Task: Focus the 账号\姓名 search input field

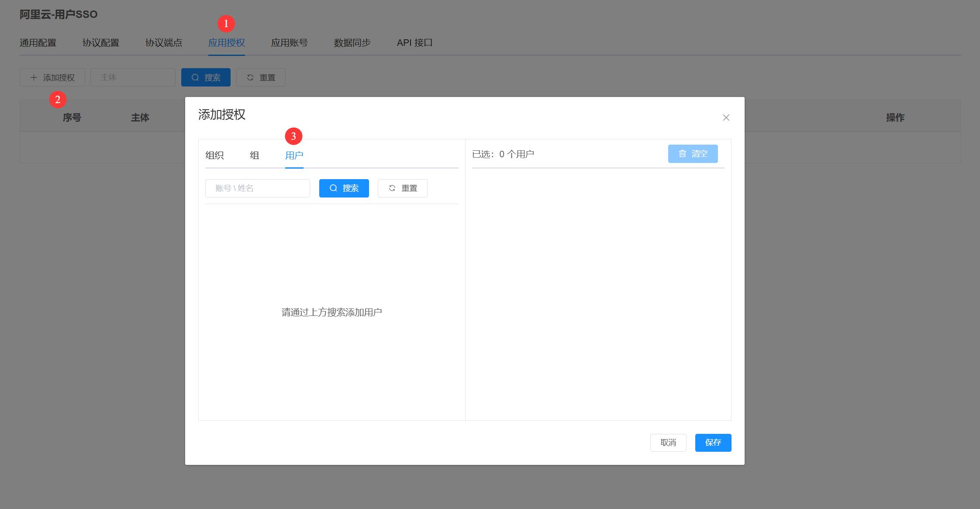Action: click(x=257, y=188)
